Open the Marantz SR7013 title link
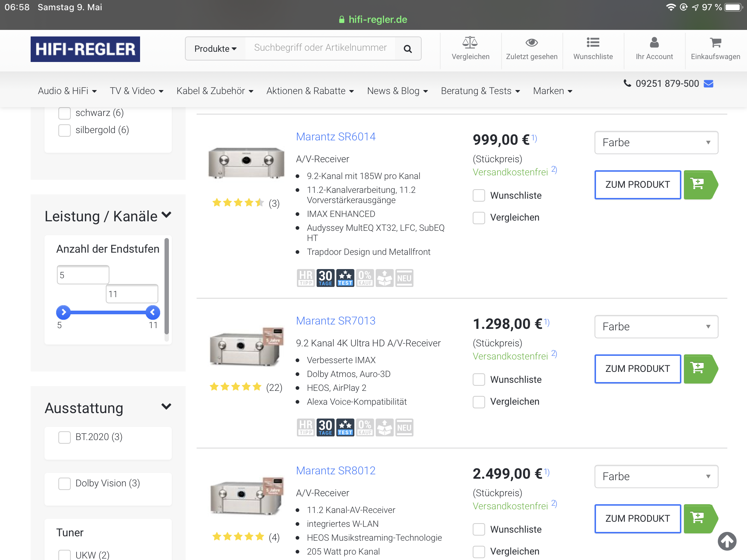The width and height of the screenshot is (747, 560). pyautogui.click(x=336, y=321)
